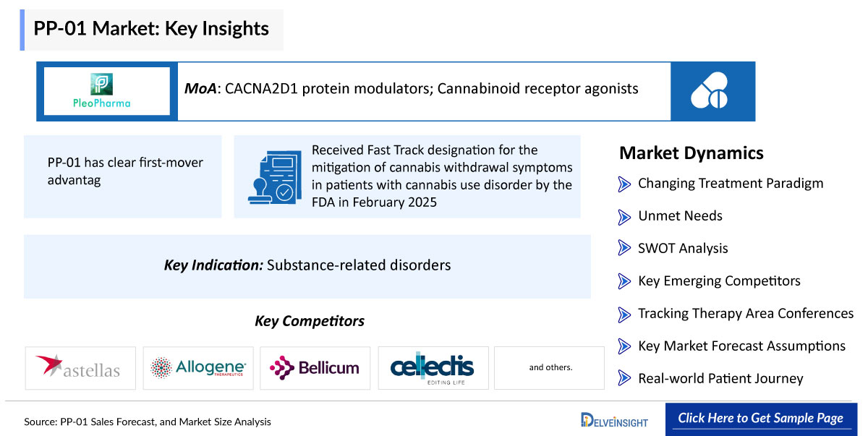The height and width of the screenshot is (436, 868).
Task: Click the PP-01 first-mover advantage box
Action: (123, 176)
